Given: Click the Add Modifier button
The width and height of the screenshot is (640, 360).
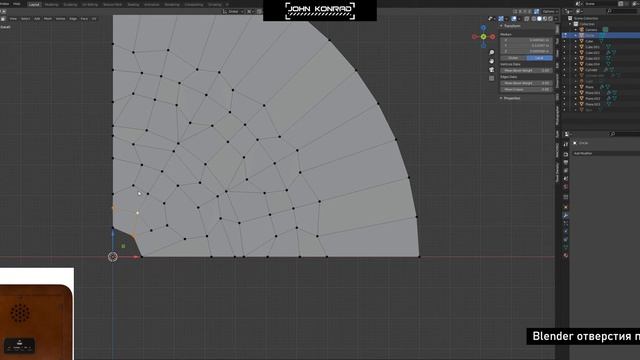Looking at the screenshot, I should 606,153.
